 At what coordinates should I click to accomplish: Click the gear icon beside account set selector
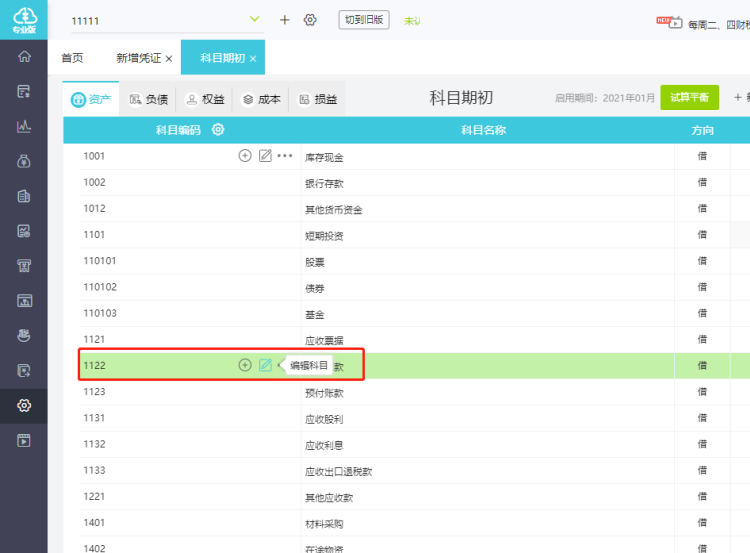point(310,20)
